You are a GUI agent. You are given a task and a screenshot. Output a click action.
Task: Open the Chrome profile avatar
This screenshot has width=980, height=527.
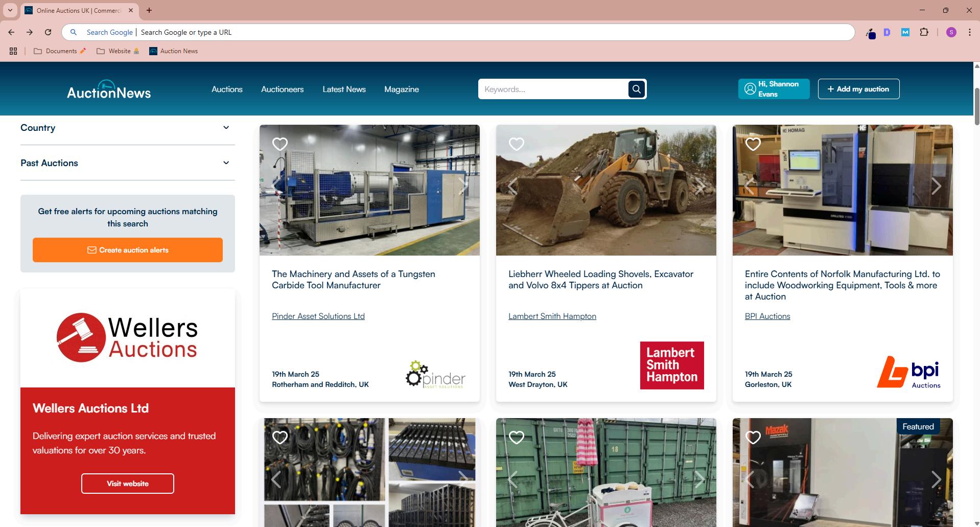pos(951,32)
